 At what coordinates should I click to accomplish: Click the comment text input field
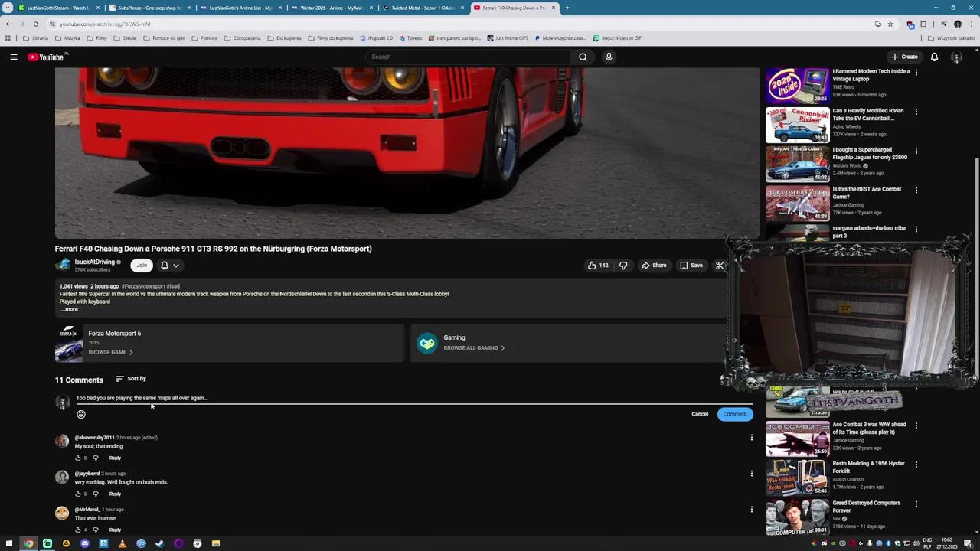pyautogui.click(x=413, y=398)
